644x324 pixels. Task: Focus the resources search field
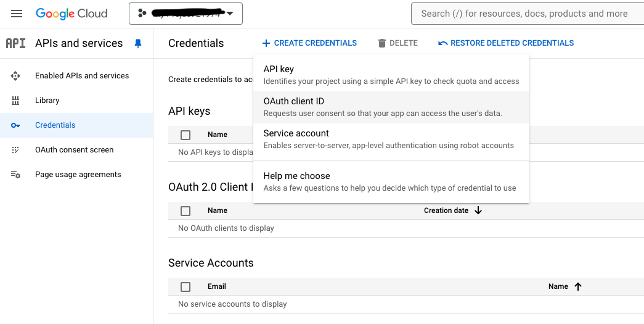pos(528,14)
